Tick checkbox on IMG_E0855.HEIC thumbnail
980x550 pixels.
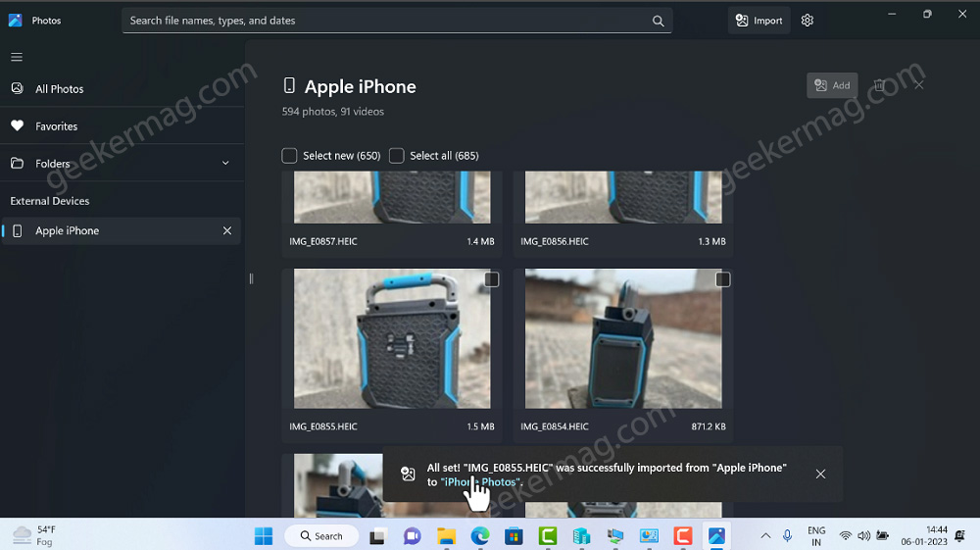492,279
